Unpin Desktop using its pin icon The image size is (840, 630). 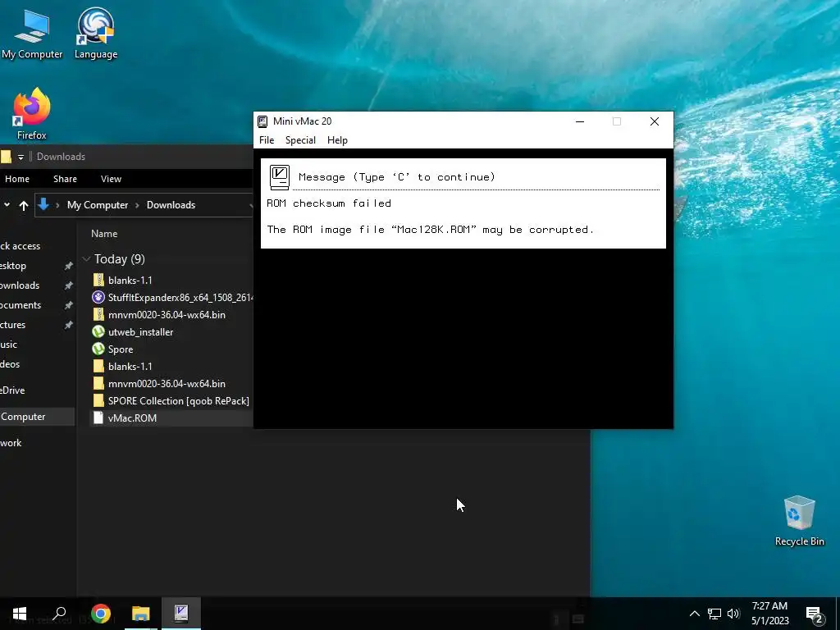click(x=68, y=267)
